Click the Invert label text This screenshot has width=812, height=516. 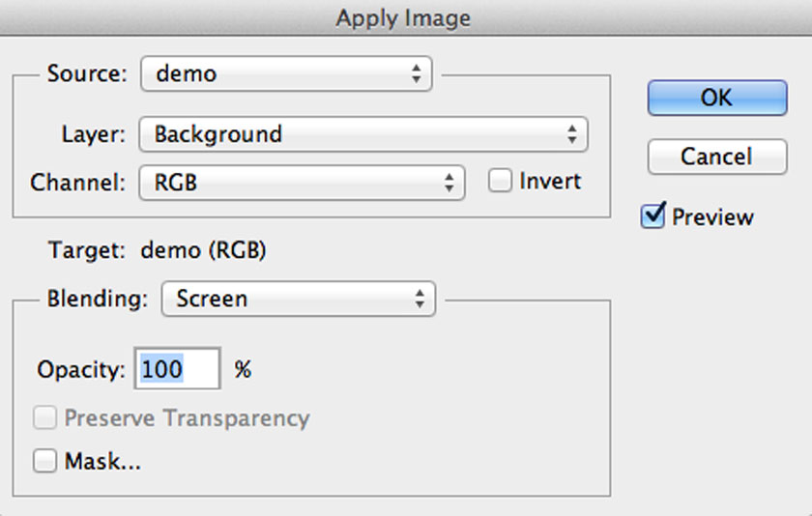coord(550,181)
